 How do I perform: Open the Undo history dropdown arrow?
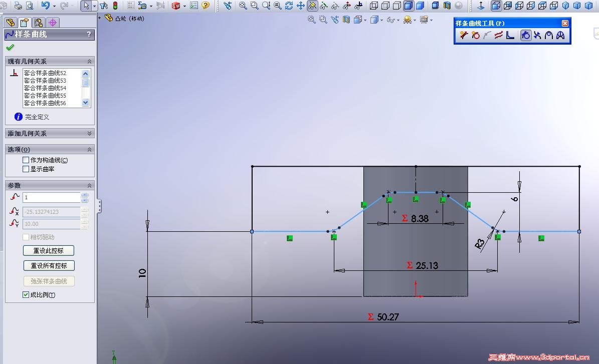pyautogui.click(x=54, y=6)
